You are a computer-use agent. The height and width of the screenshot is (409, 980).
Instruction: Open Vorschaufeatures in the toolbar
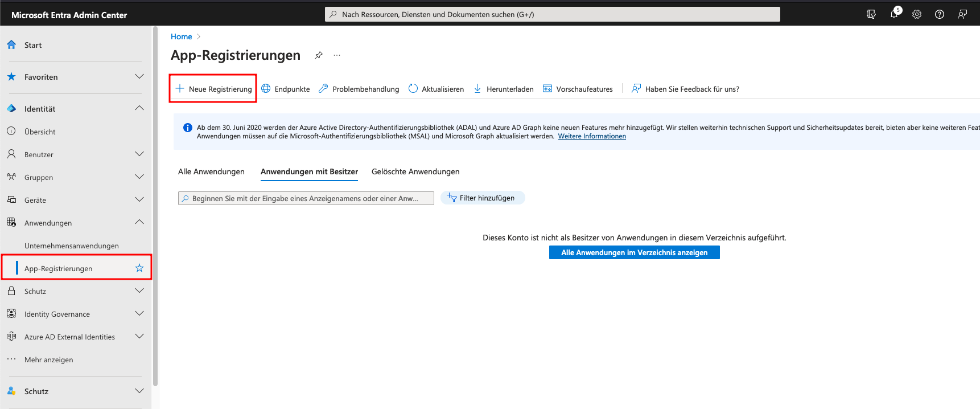[578, 89]
